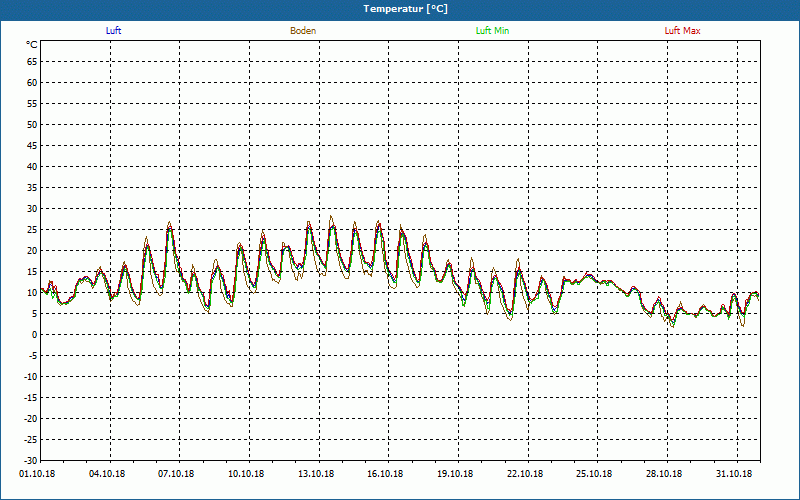The image size is (800, 500).
Task: Click the °C unit label on axis
Action: [x=32, y=45]
